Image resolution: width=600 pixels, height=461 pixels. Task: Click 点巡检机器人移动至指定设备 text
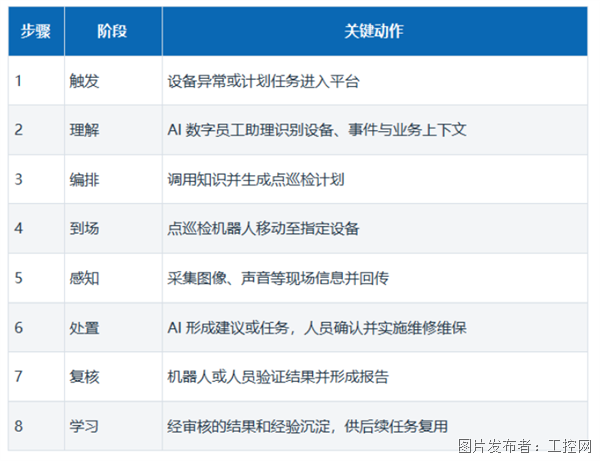[263, 229]
